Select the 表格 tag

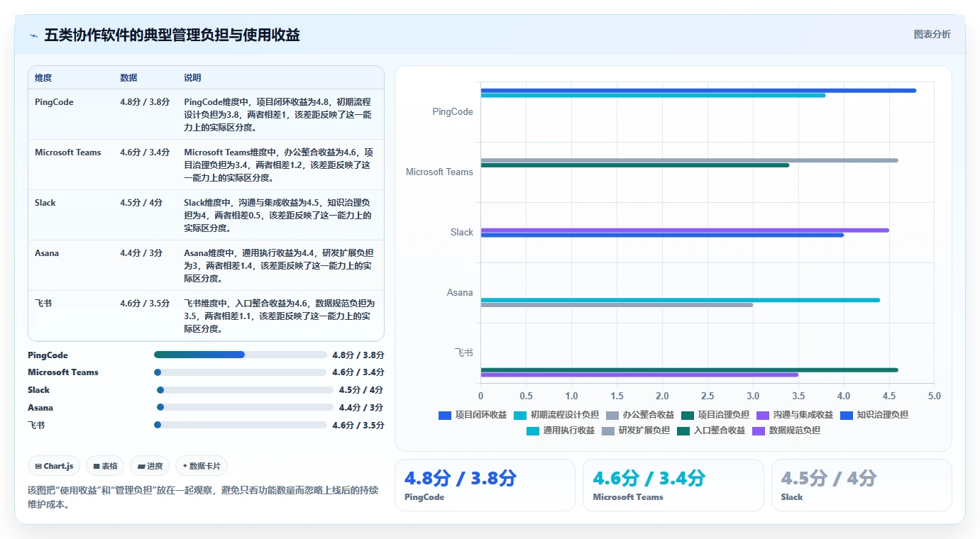[x=105, y=466]
